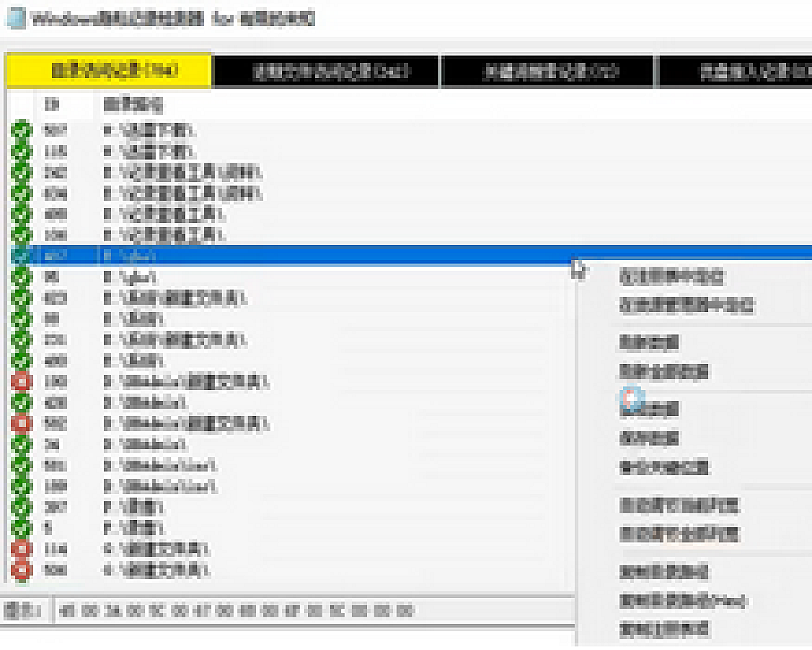Click the ID column header

click(x=52, y=105)
